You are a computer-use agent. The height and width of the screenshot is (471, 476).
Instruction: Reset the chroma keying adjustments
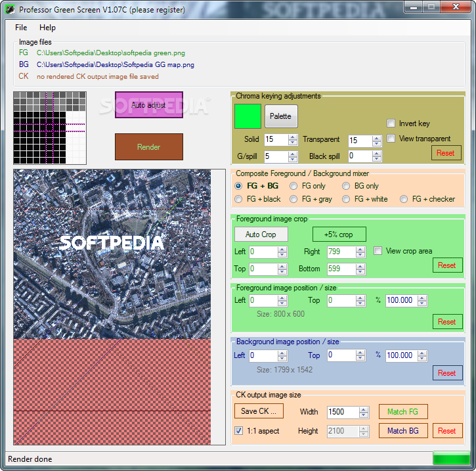(x=446, y=153)
